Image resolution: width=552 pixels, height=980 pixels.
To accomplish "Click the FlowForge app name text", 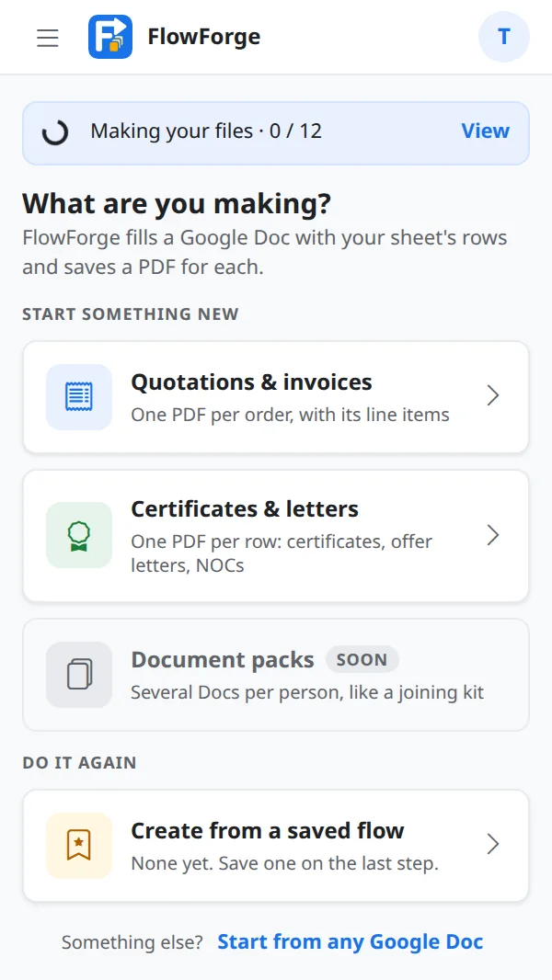I will click(204, 37).
